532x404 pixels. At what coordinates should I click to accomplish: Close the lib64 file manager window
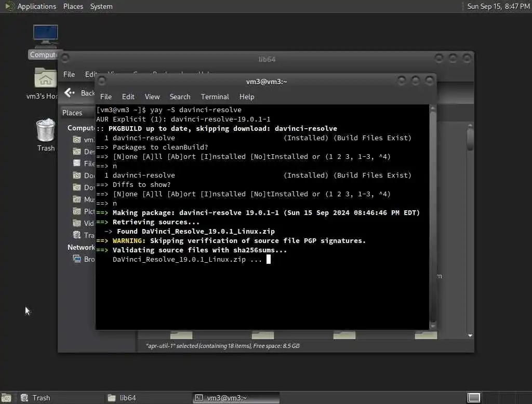(x=467, y=58)
